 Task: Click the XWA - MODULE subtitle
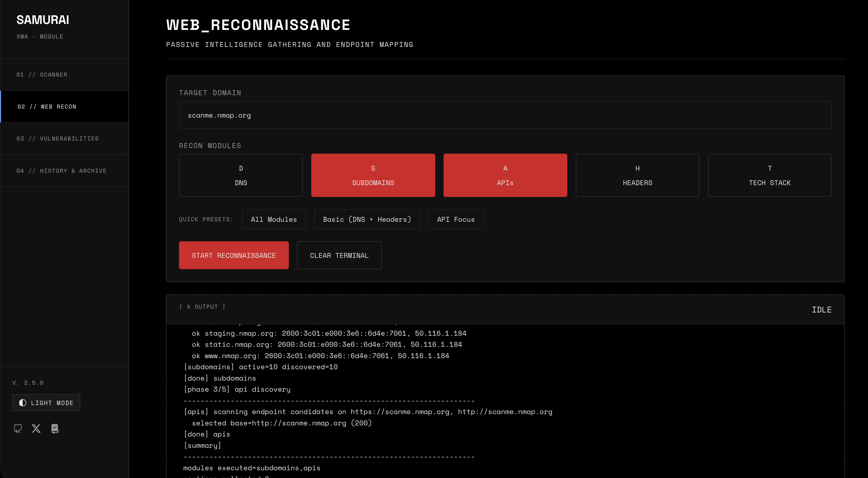point(40,36)
